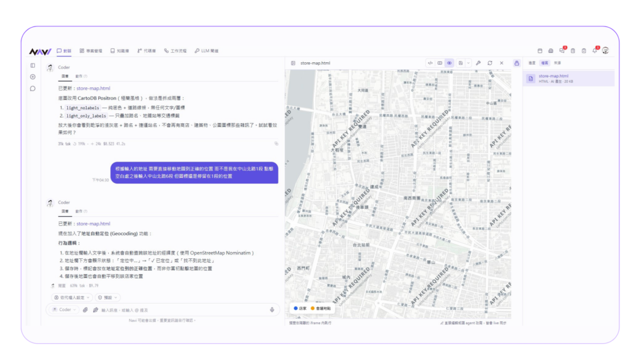Open the notification bell

tap(595, 51)
